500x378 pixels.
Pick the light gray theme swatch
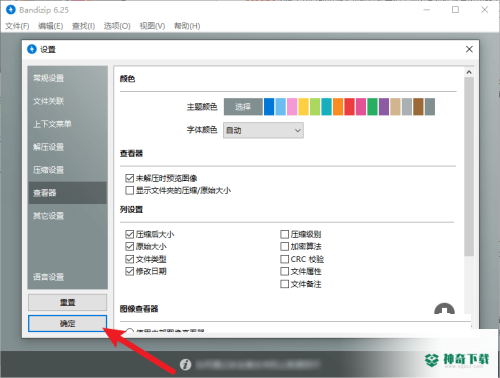(407, 107)
